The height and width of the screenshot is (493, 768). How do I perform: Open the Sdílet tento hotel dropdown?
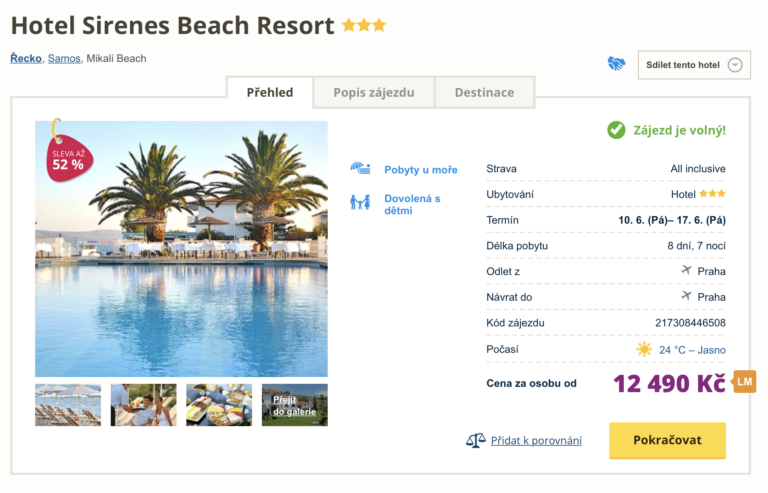click(694, 65)
